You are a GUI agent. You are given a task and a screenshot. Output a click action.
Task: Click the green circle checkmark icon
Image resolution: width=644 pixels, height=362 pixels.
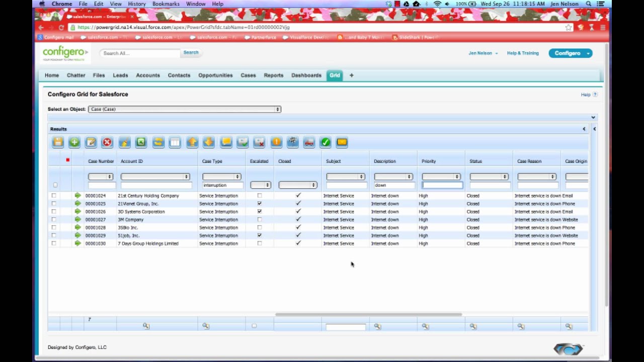pos(326,142)
